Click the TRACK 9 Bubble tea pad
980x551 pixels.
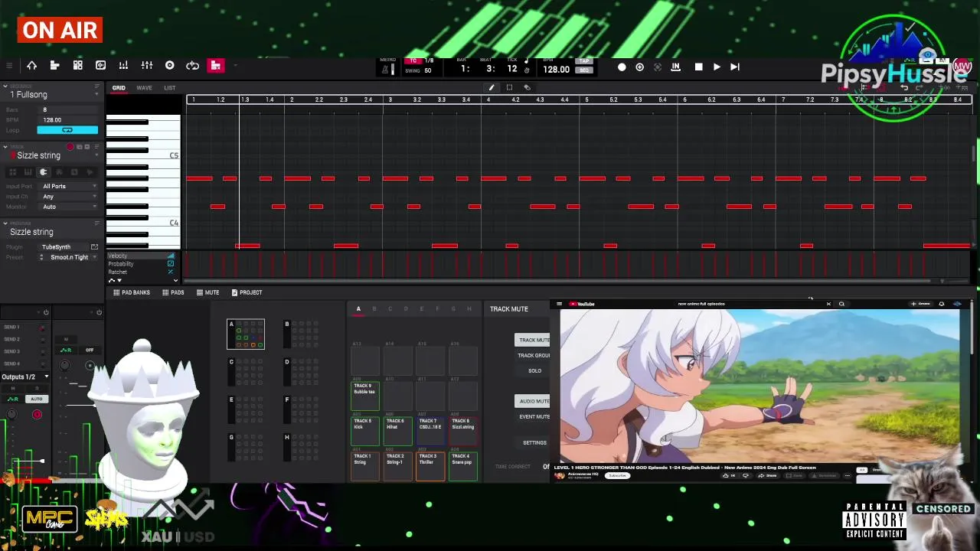tap(365, 396)
